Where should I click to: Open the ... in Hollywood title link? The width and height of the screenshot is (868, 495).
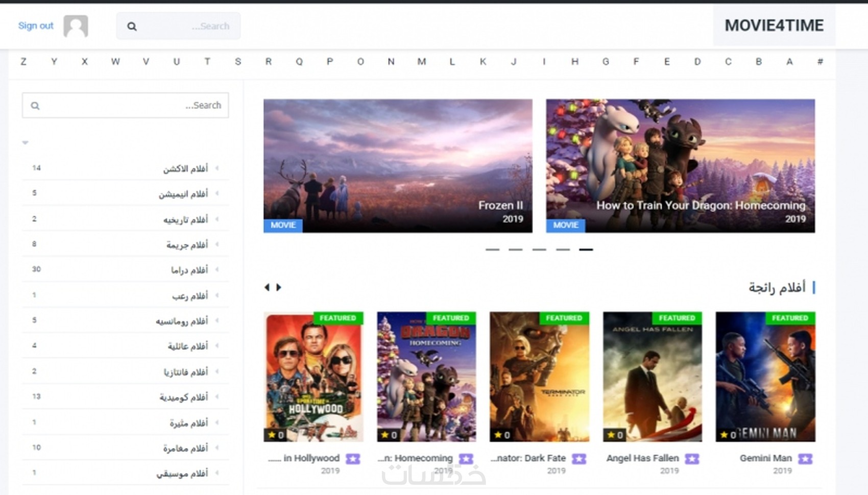coord(304,458)
